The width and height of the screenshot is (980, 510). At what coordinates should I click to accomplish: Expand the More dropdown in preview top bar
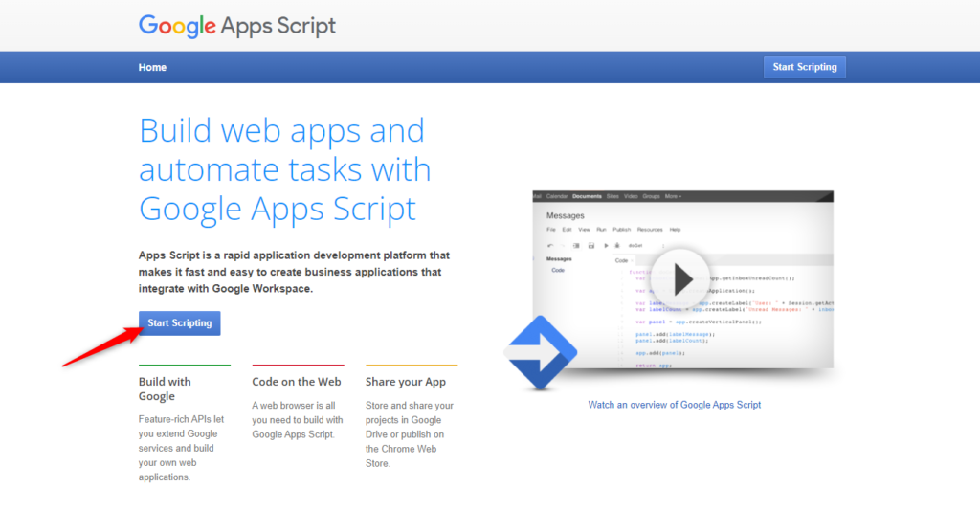click(673, 196)
